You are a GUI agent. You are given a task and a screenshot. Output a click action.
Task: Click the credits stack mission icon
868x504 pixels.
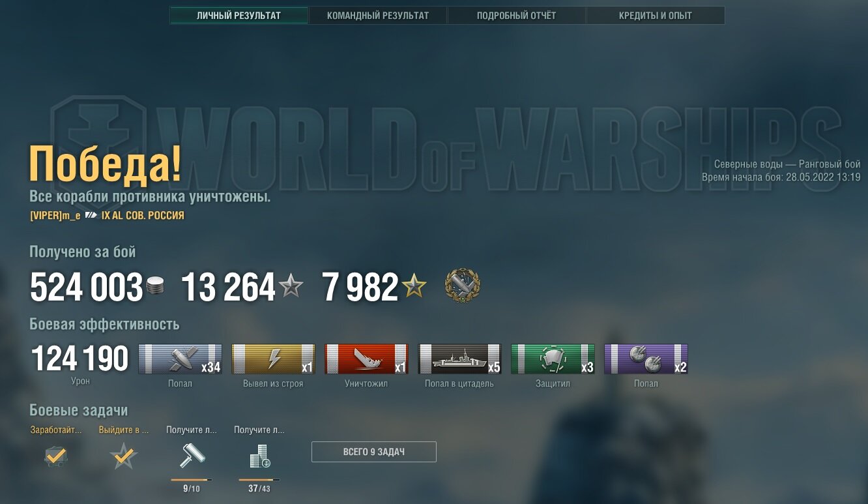[259, 456]
